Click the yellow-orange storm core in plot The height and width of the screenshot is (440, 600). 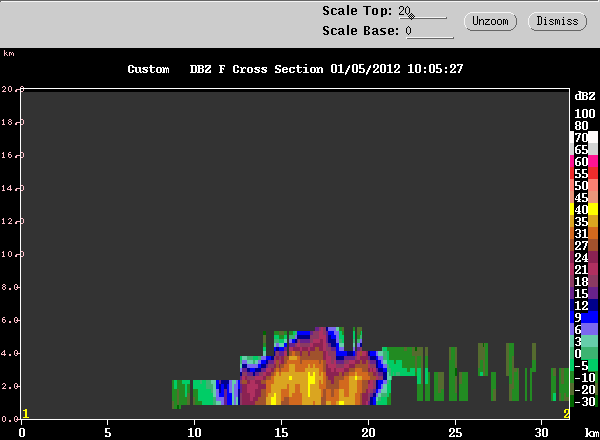coord(310,380)
